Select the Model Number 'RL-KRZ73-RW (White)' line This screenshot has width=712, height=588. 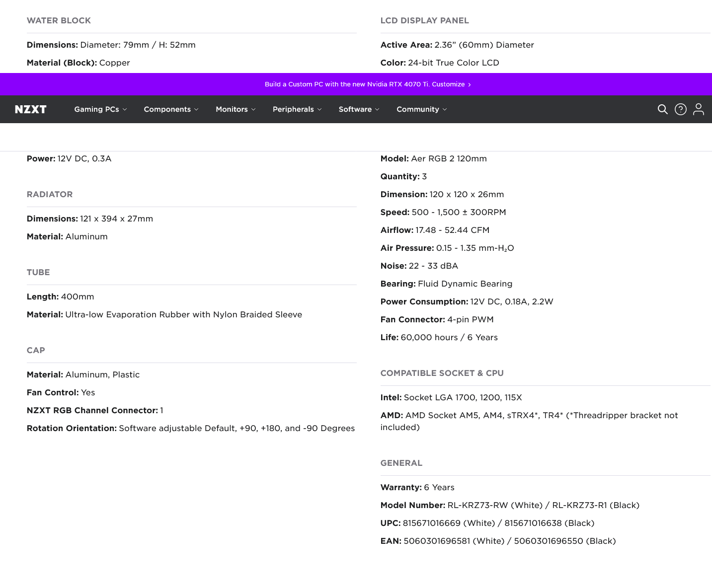510,506
